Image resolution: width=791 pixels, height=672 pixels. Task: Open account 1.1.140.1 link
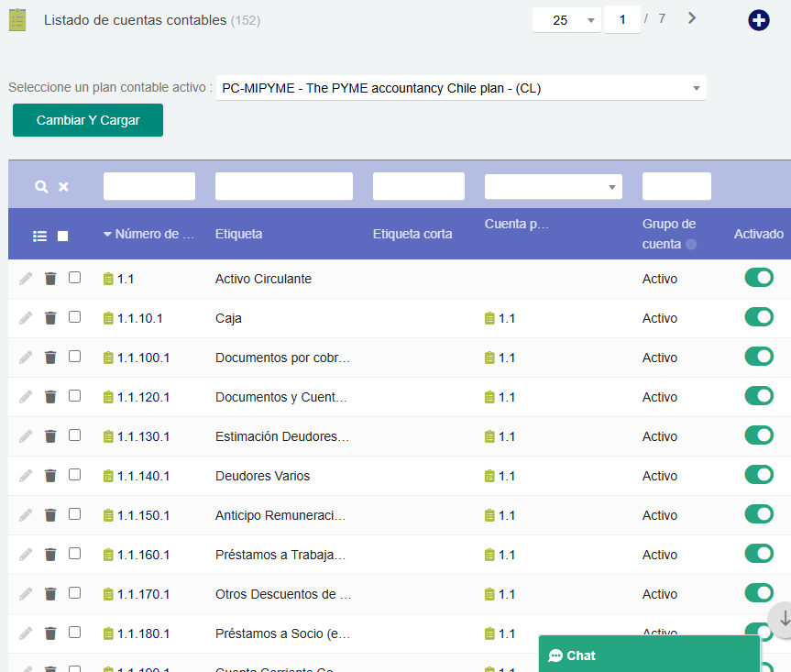pyautogui.click(x=143, y=476)
